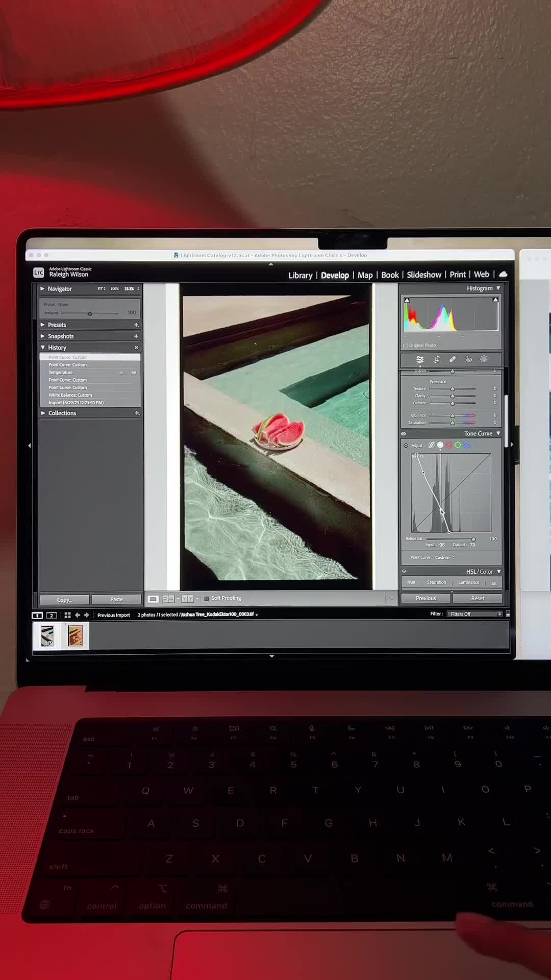Select the white point curve channel
Viewport: 551px width, 980px height.
[440, 445]
